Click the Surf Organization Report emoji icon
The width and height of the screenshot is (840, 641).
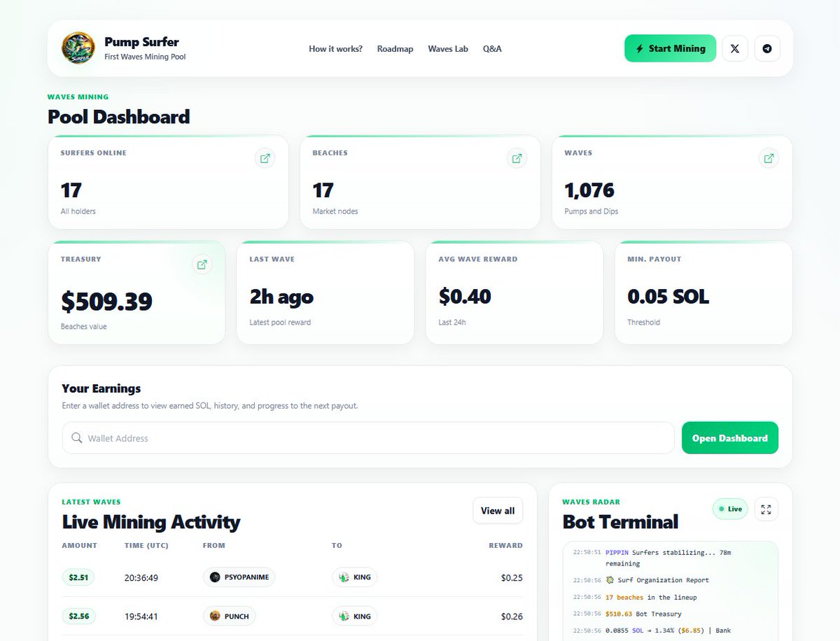pos(610,580)
